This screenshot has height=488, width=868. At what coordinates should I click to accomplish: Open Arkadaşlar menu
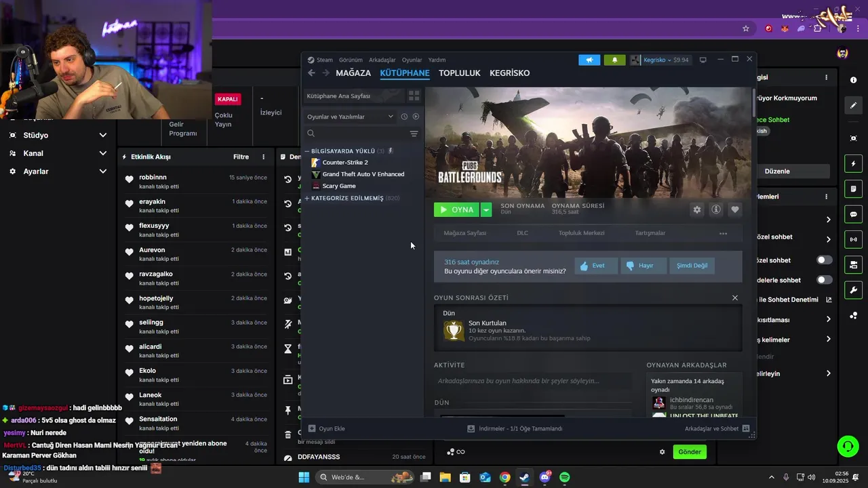[x=382, y=60]
